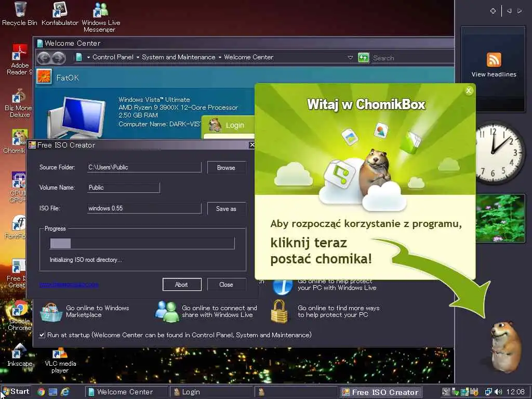The image size is (532, 399).
Task: Open the Start menu
Action: click(x=16, y=392)
